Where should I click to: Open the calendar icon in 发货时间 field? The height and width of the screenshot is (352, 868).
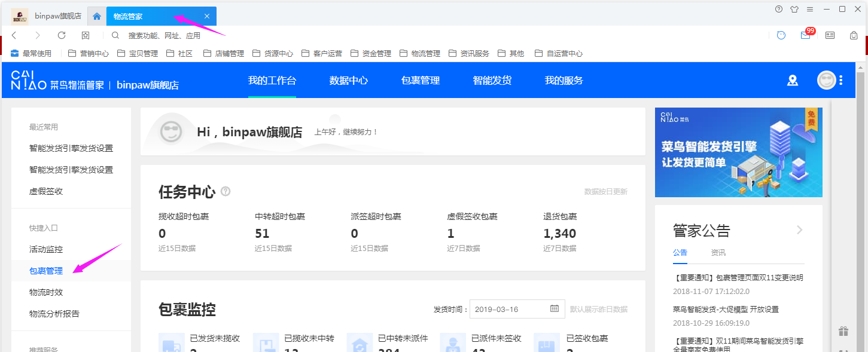pos(555,309)
